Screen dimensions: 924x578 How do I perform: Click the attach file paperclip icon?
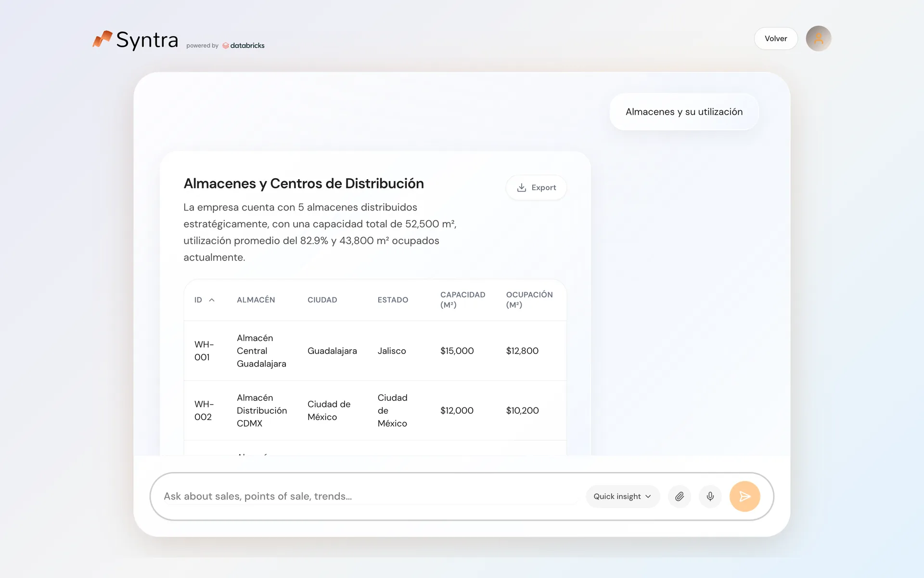coord(679,496)
